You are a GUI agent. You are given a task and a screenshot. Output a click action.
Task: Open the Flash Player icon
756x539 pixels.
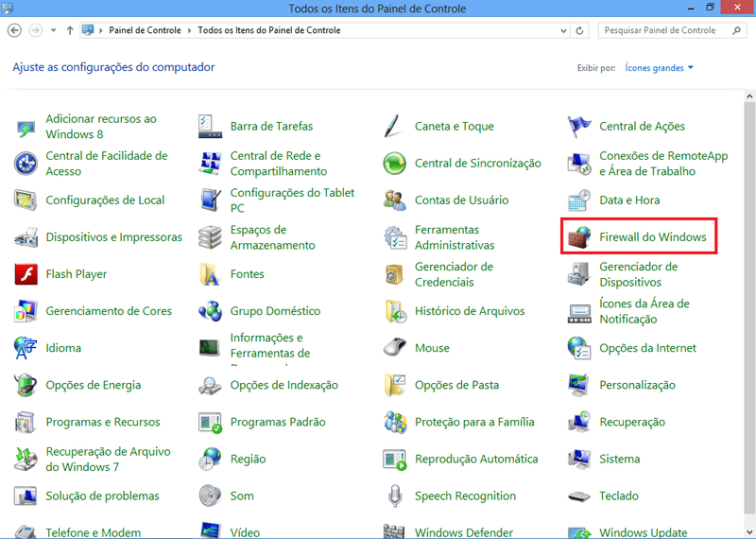pos(26,274)
